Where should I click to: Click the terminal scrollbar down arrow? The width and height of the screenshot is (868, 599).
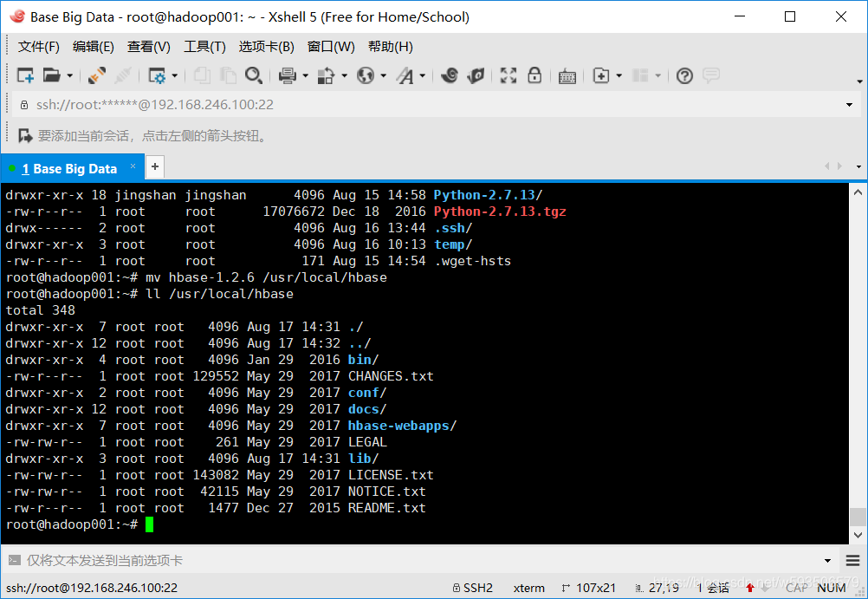point(858,535)
